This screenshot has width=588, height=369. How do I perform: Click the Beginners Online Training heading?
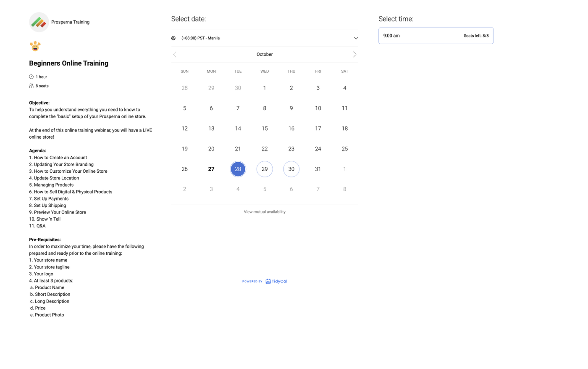[69, 63]
